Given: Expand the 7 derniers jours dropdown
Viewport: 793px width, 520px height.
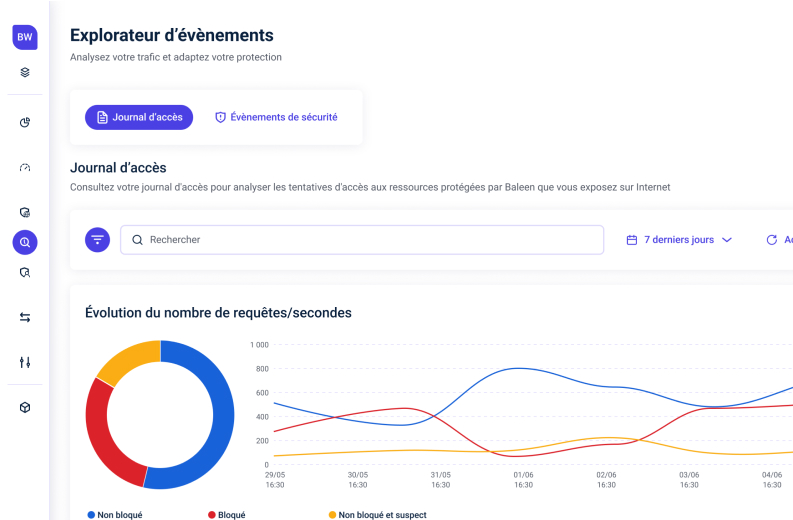Looking at the screenshot, I should tap(678, 240).
